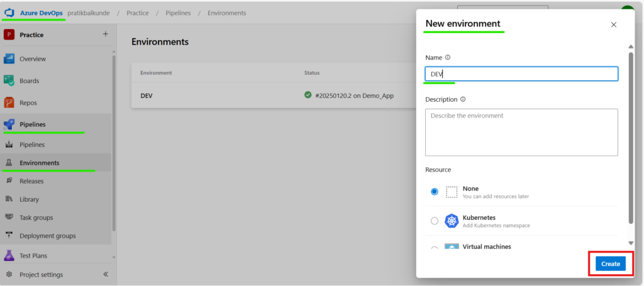Click pratikbalkunde breadcrumb link
This screenshot has height=286, width=644.
coord(88,13)
